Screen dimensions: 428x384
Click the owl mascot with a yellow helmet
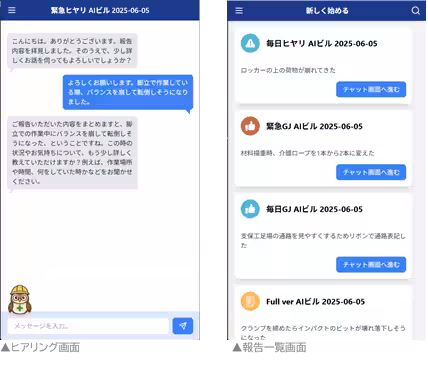(x=20, y=299)
